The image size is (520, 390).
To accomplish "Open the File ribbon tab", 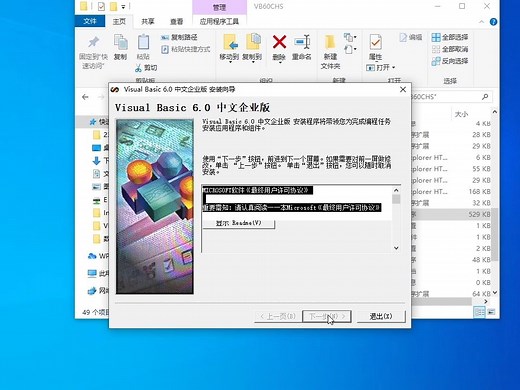I will tap(90, 21).
